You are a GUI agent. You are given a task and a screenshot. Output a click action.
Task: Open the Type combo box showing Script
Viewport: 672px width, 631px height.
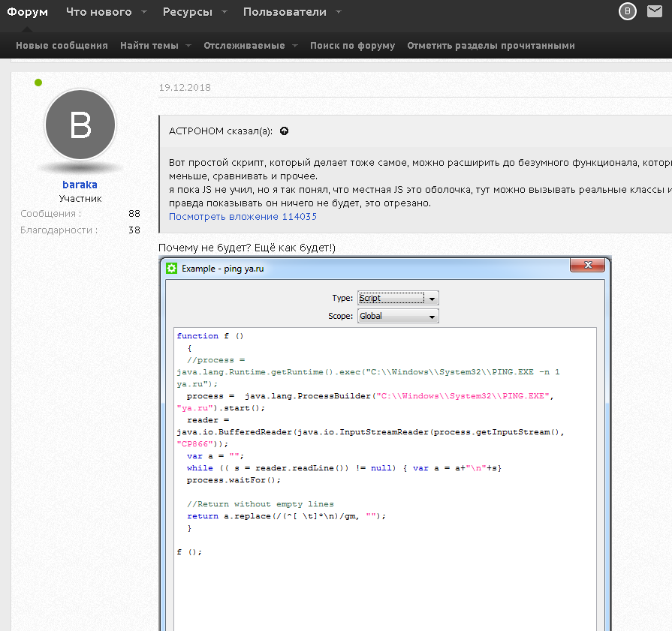point(398,298)
